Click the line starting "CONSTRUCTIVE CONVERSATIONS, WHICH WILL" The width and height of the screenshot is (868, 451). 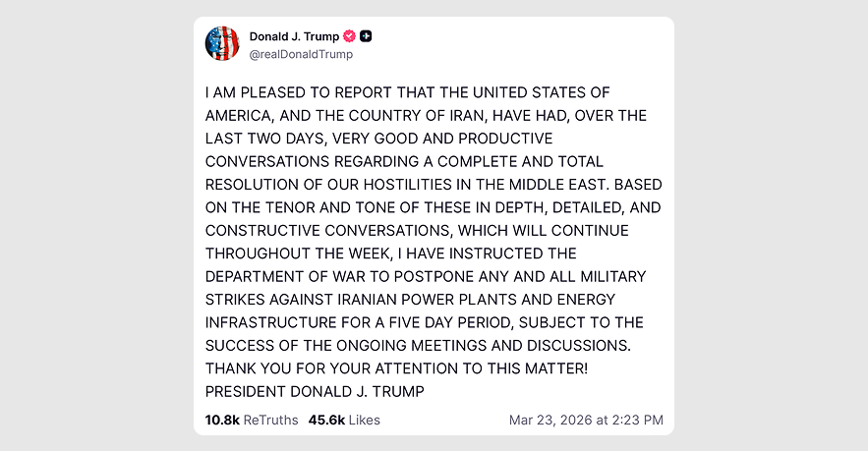click(x=415, y=231)
